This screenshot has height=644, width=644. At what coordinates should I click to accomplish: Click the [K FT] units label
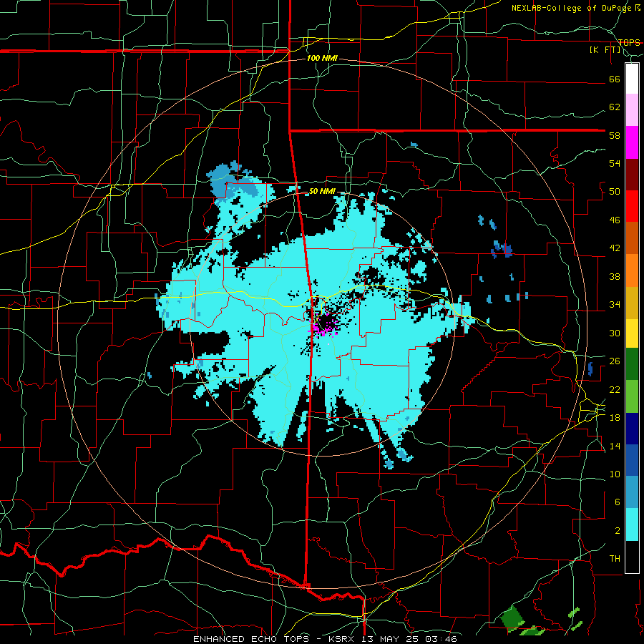tap(605, 50)
